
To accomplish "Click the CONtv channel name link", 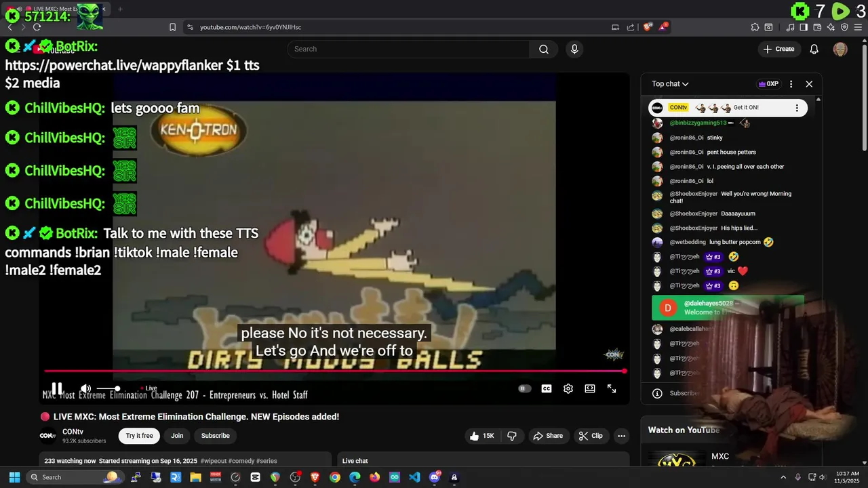I will 73,432.
